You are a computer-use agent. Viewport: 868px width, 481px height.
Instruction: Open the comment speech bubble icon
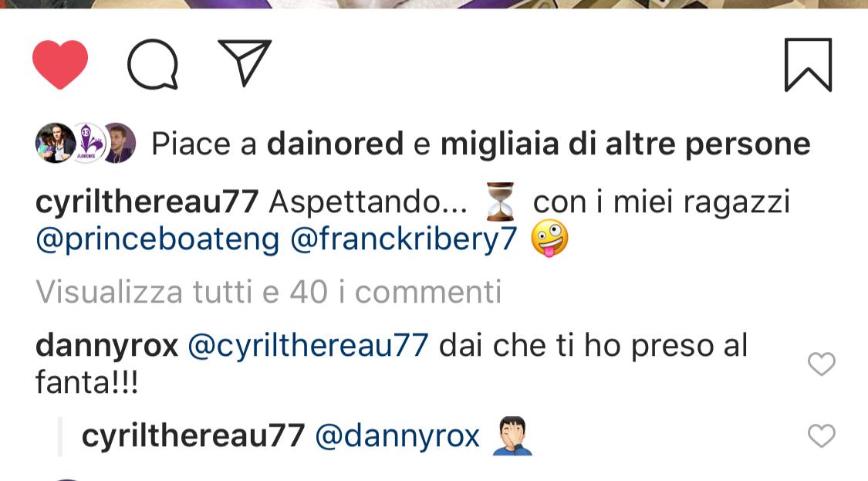pyautogui.click(x=153, y=64)
